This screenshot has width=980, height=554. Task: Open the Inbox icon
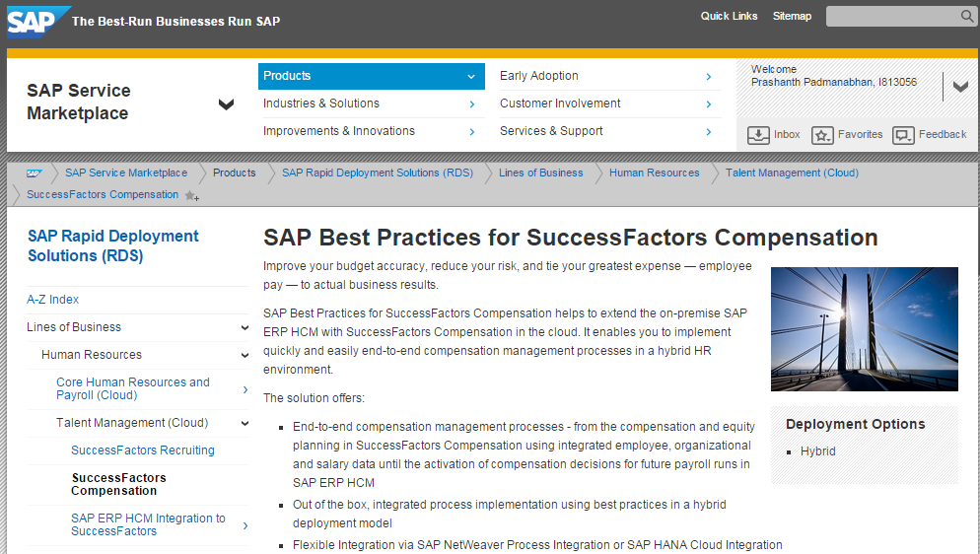tap(758, 135)
